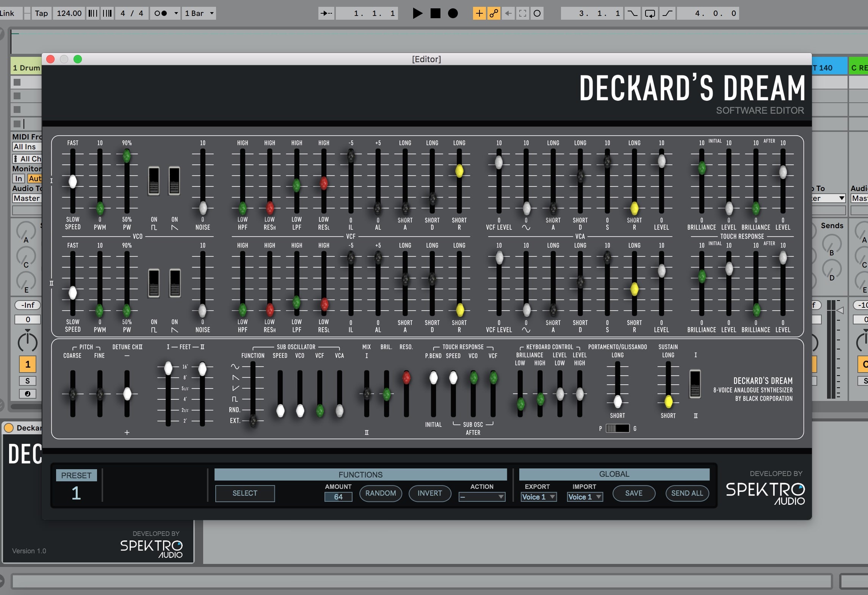Toggle VCO I sawtooth ON switch
Image resolution: width=868 pixels, height=595 pixels.
pyautogui.click(x=174, y=181)
